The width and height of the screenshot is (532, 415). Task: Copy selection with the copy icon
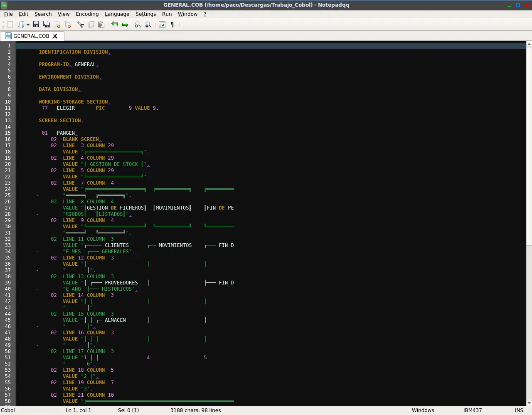(91, 25)
